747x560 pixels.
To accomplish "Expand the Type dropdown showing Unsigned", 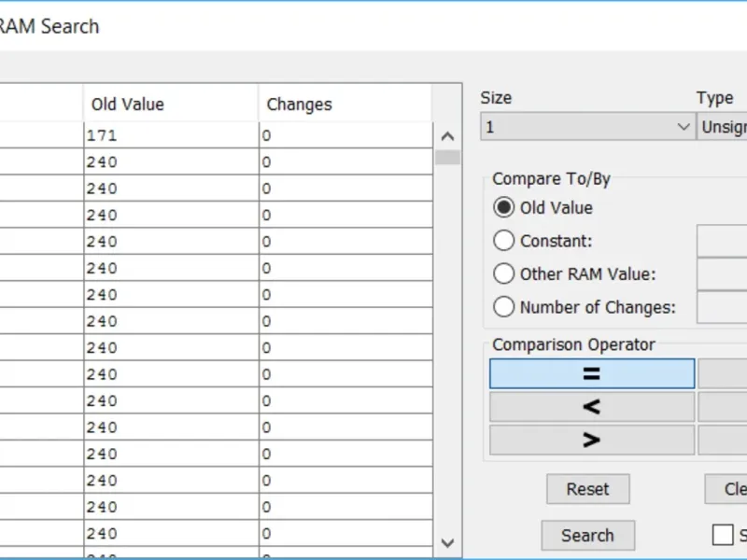I will point(722,127).
